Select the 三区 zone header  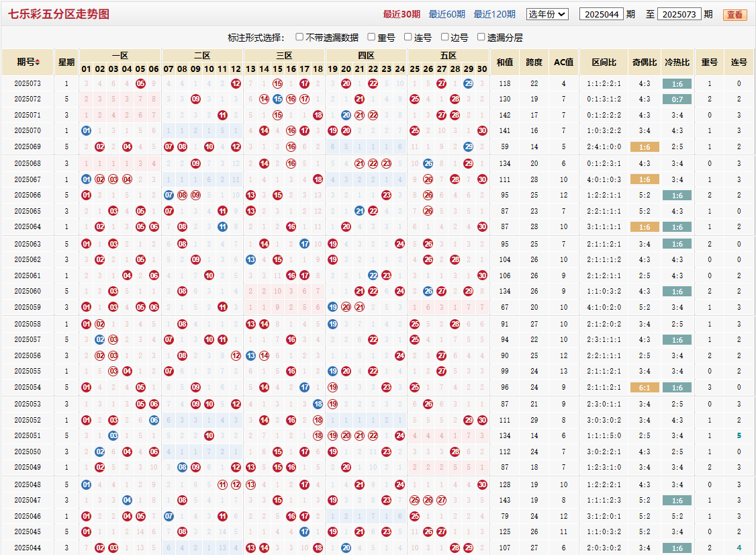pos(284,56)
